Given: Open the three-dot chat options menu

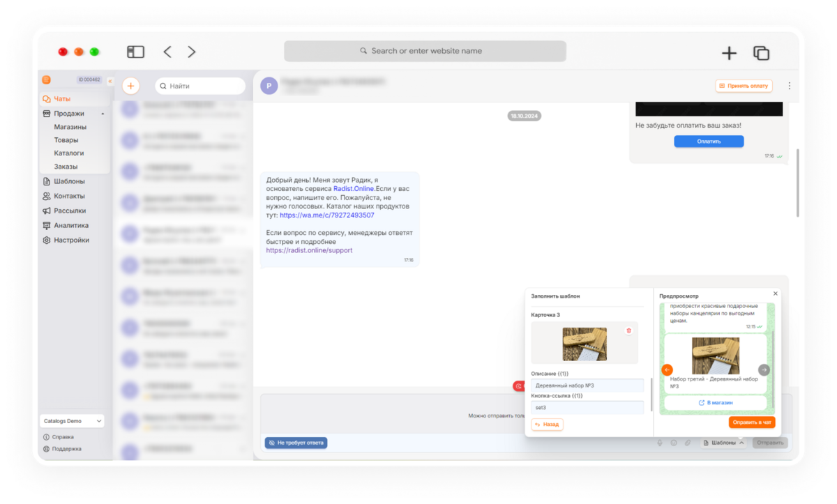Looking at the screenshot, I should pos(790,86).
